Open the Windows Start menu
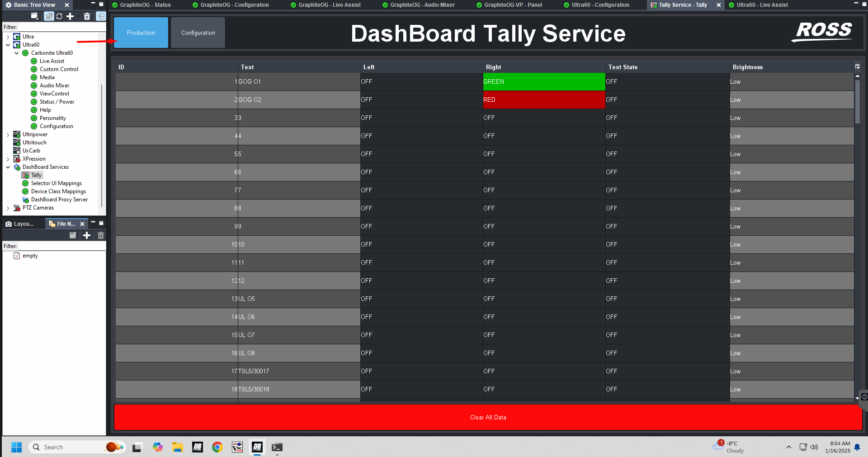Image resolution: width=868 pixels, height=457 pixels. (x=16, y=447)
